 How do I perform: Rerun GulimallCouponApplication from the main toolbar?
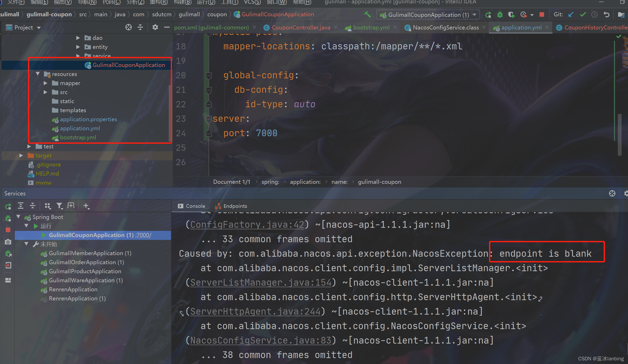tap(488, 15)
